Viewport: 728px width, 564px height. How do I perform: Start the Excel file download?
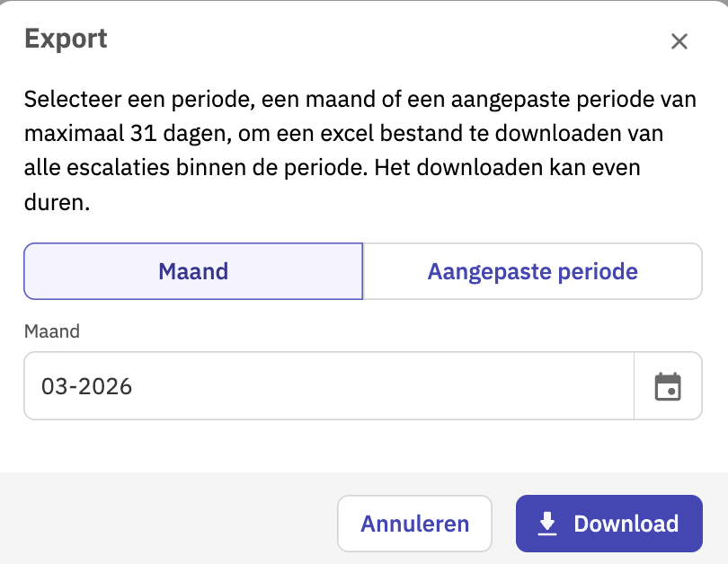pyautogui.click(x=608, y=524)
